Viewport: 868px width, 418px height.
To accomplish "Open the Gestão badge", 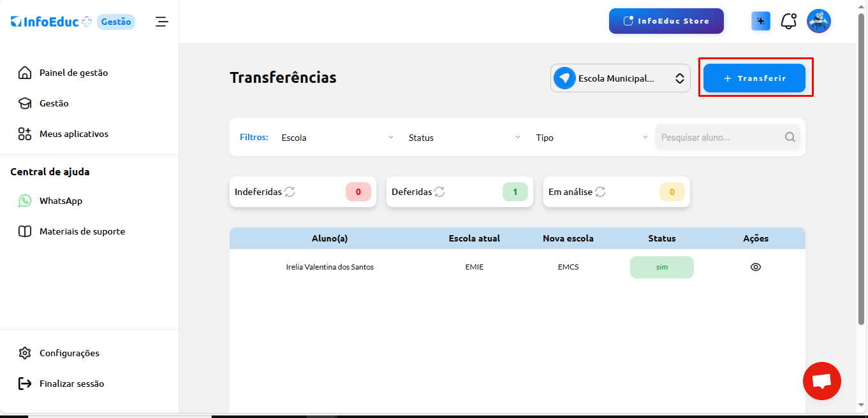I will point(116,22).
